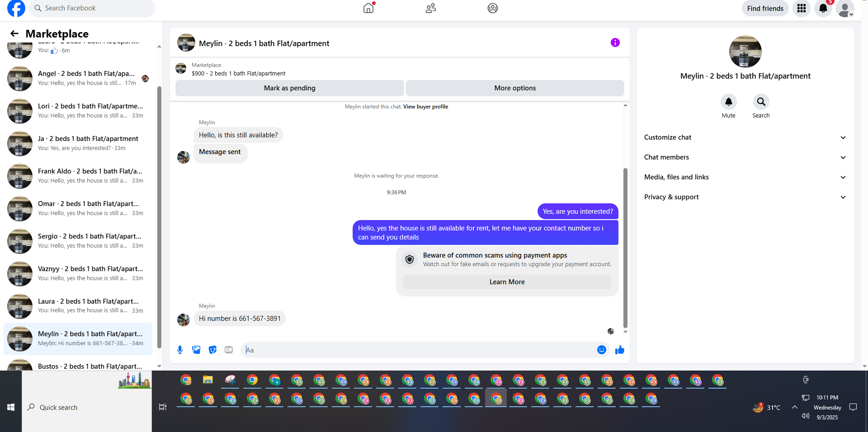
Task: Open the Windows notification center
Action: point(853,407)
